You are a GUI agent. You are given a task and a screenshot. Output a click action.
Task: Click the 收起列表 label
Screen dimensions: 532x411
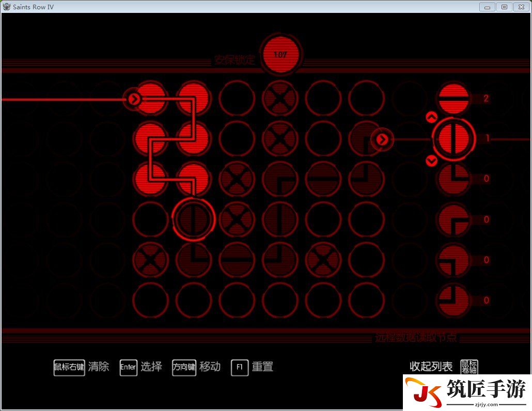[x=431, y=366]
